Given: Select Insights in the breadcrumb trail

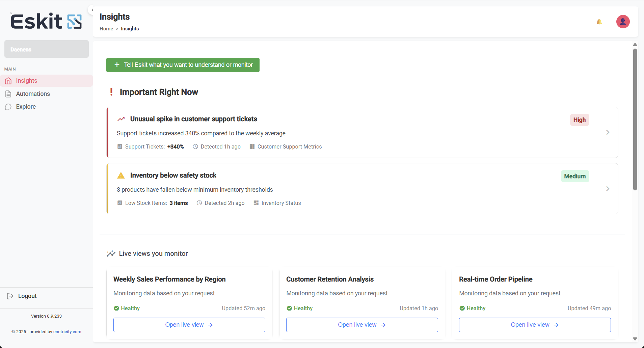Looking at the screenshot, I should tap(130, 29).
